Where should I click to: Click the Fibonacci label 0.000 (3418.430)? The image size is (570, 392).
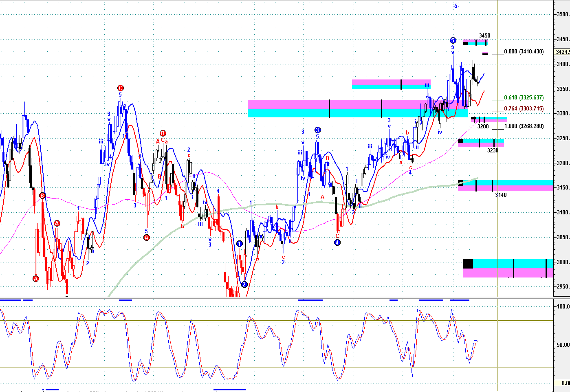tap(524, 52)
